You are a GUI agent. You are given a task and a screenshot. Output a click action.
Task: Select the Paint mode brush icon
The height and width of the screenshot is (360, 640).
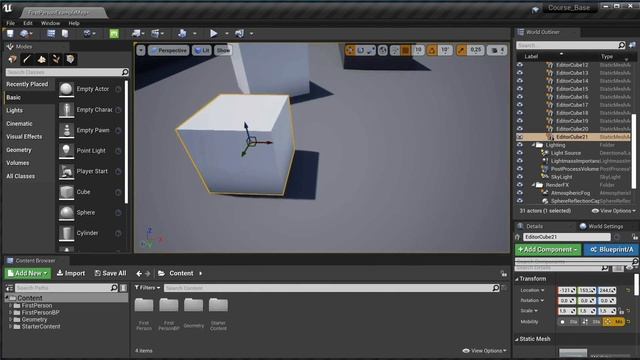[27, 59]
